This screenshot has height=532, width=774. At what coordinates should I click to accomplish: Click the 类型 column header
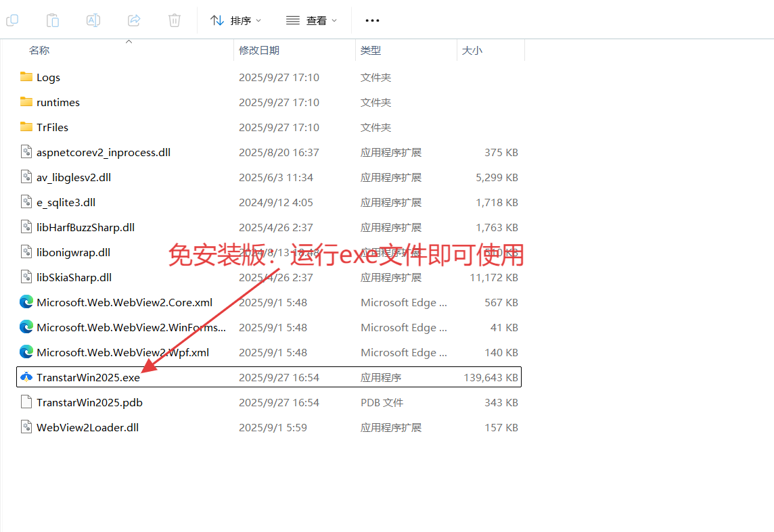pyautogui.click(x=371, y=50)
